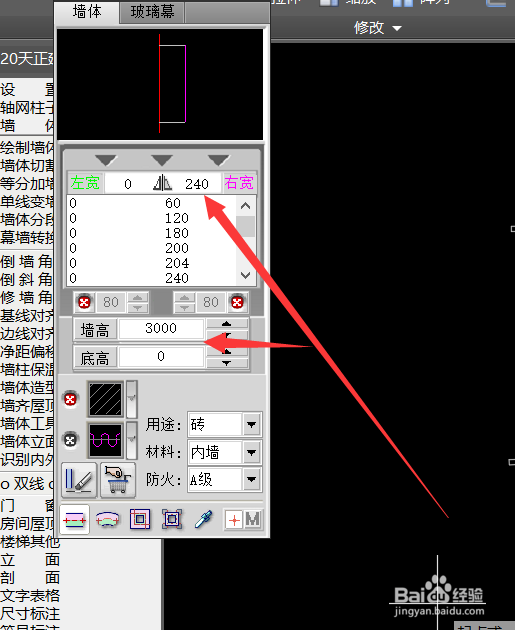
Task: Click the 右宽 label
Action: 239,183
